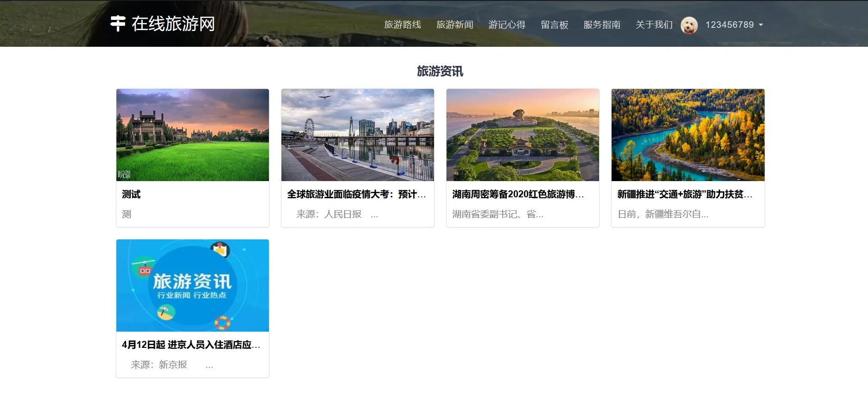Open the blue 旅游资讯 banner thumbnail

point(192,285)
